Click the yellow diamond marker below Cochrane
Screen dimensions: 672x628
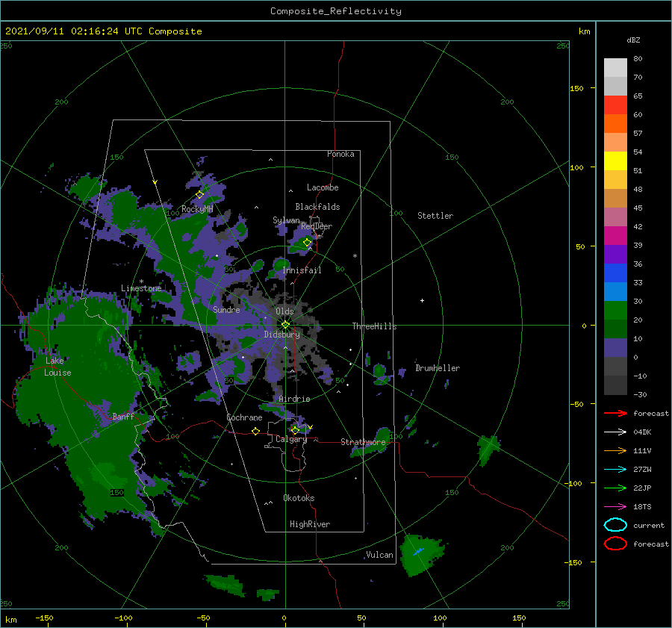pyautogui.click(x=255, y=432)
